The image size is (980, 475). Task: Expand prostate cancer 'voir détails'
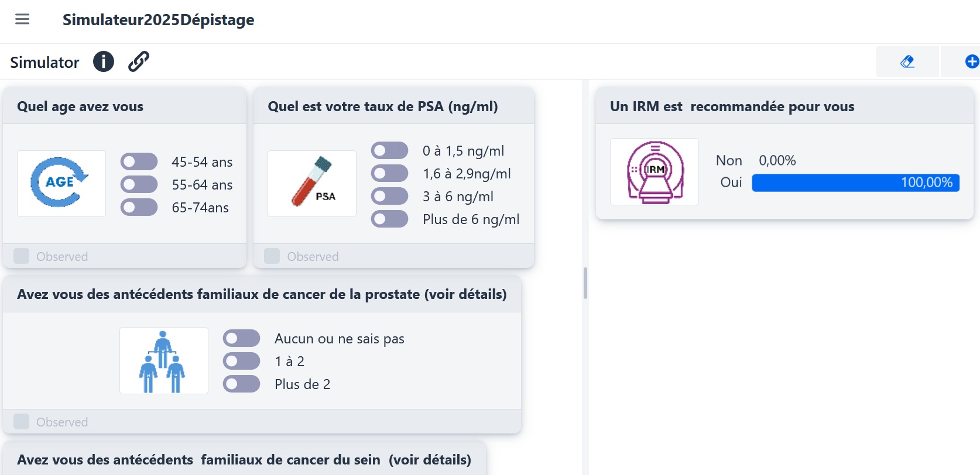(x=467, y=294)
